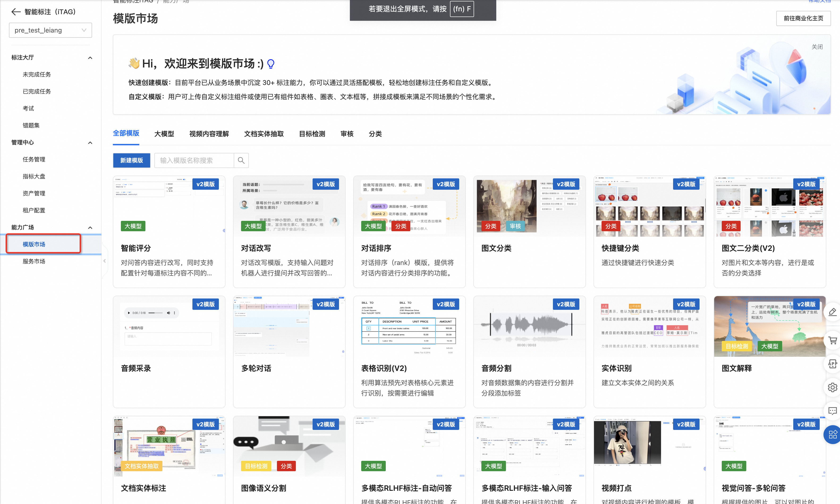Open the pre_test_leiang workspace dropdown
Viewport: 840px width, 504px height.
click(x=50, y=30)
